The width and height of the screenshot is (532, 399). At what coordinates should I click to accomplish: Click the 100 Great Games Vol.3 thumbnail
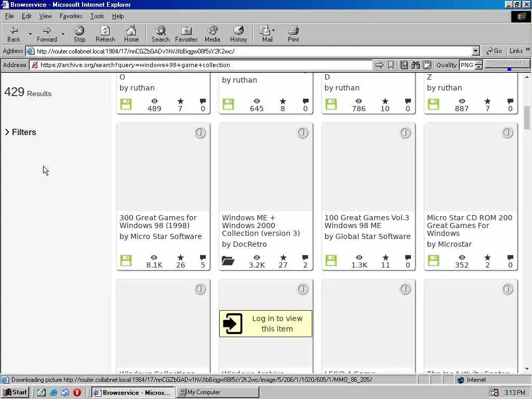(368, 167)
